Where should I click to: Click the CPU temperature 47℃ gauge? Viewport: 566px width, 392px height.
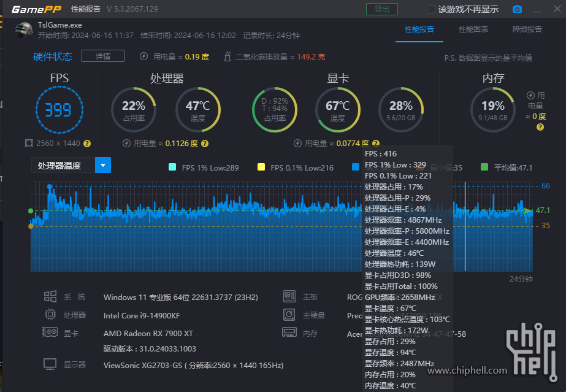198,110
